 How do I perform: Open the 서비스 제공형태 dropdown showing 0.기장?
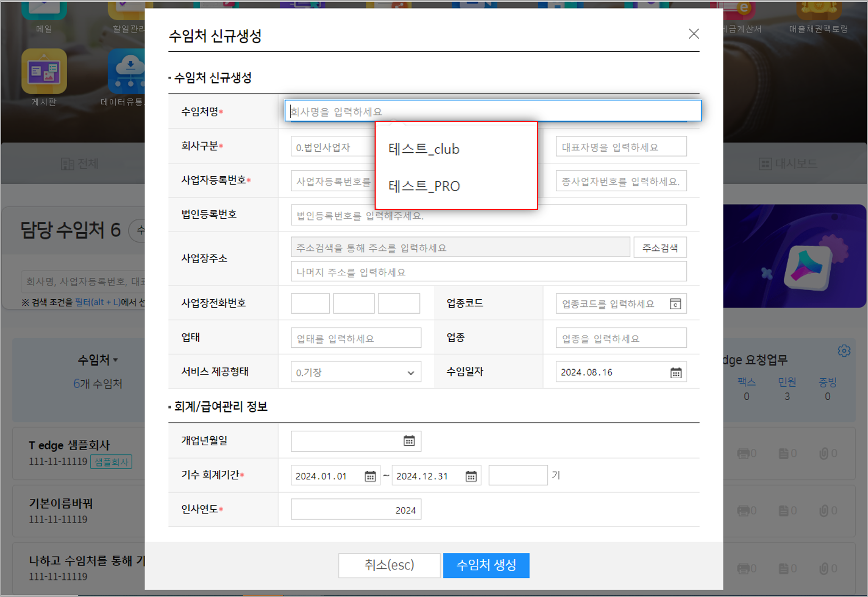click(x=355, y=372)
